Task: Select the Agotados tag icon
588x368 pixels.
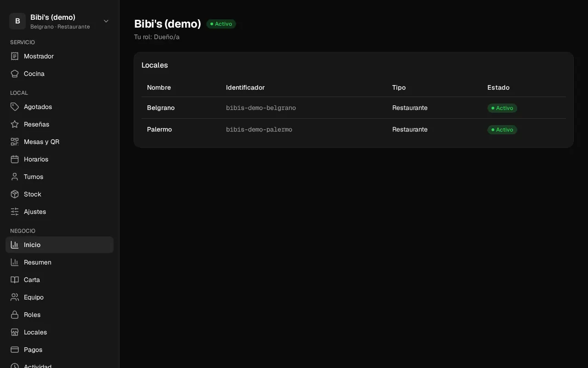Action: (x=15, y=107)
